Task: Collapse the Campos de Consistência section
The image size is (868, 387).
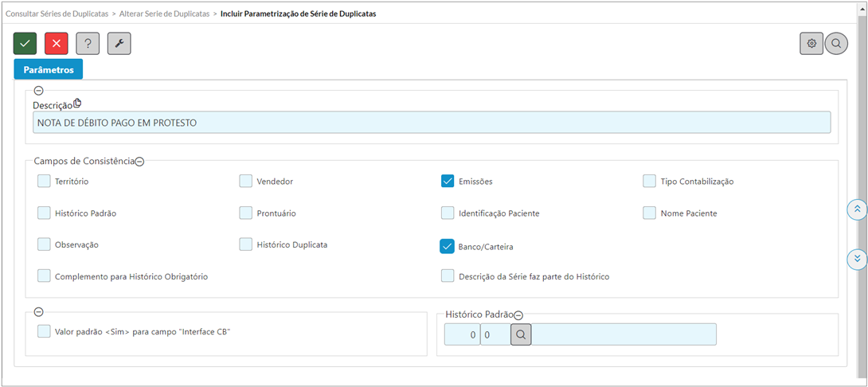Action: [x=140, y=162]
